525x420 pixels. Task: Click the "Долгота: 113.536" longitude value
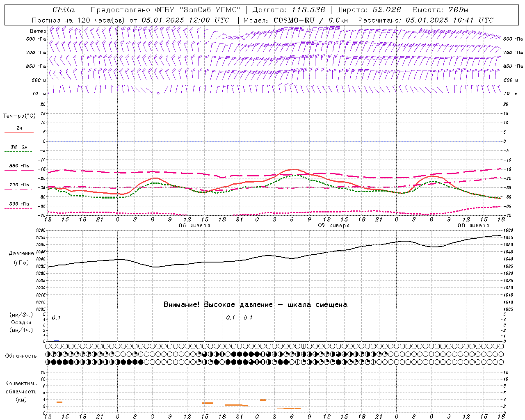pos(289,9)
